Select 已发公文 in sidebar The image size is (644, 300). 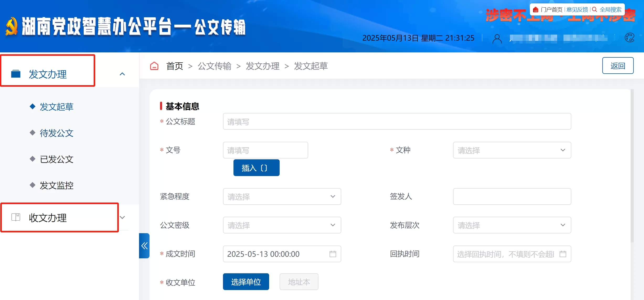[56, 159]
